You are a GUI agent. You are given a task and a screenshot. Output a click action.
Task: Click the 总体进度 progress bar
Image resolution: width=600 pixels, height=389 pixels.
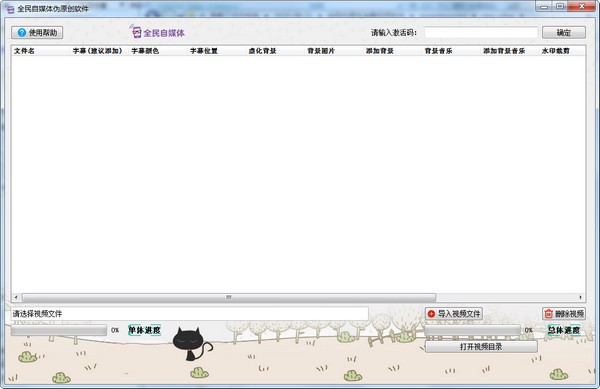(473, 330)
